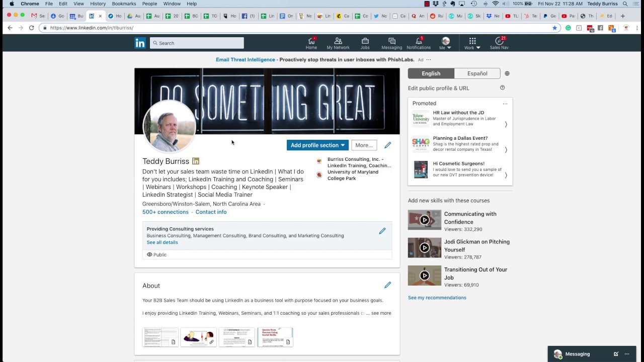Expand About text with see more
Viewport: 644px width, 362px height.
point(381,313)
